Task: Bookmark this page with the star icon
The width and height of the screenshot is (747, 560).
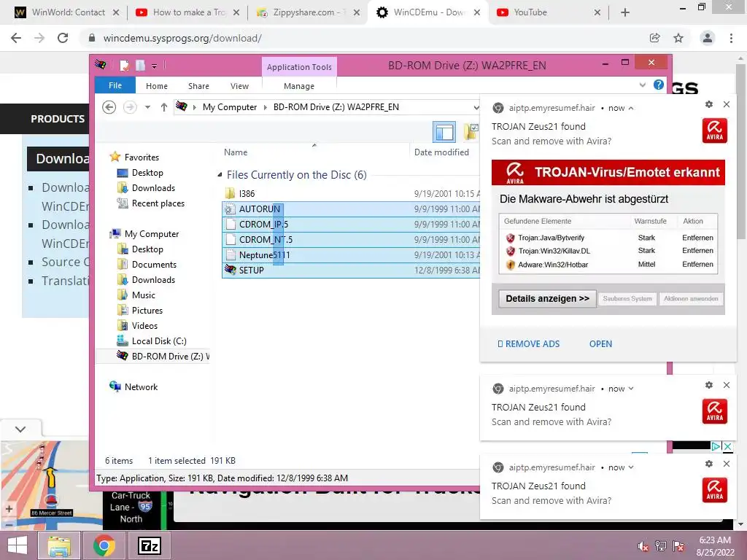Action: pyautogui.click(x=678, y=38)
